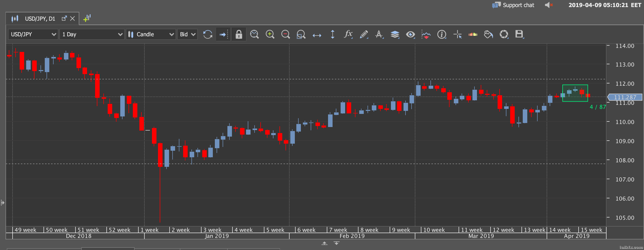Image resolution: width=644 pixels, height=250 pixels.
Task: Click the price marker chart icon
Action: (x=426, y=35)
